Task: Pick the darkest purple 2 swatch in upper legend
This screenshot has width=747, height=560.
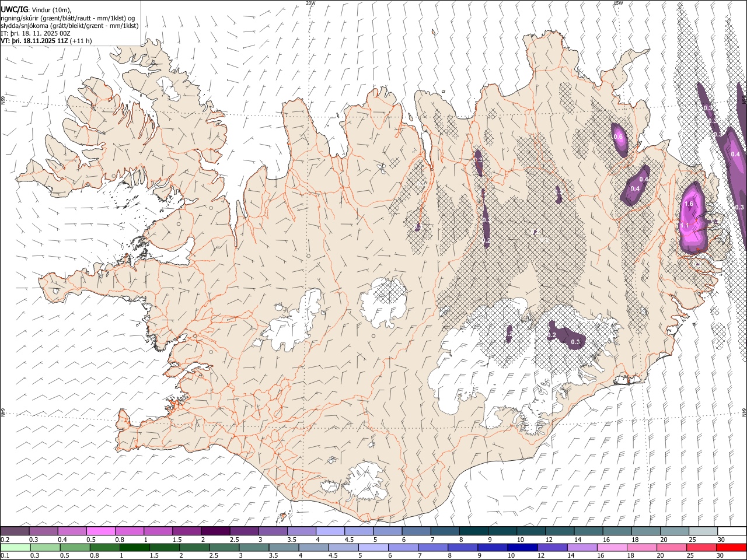Action: point(215,531)
